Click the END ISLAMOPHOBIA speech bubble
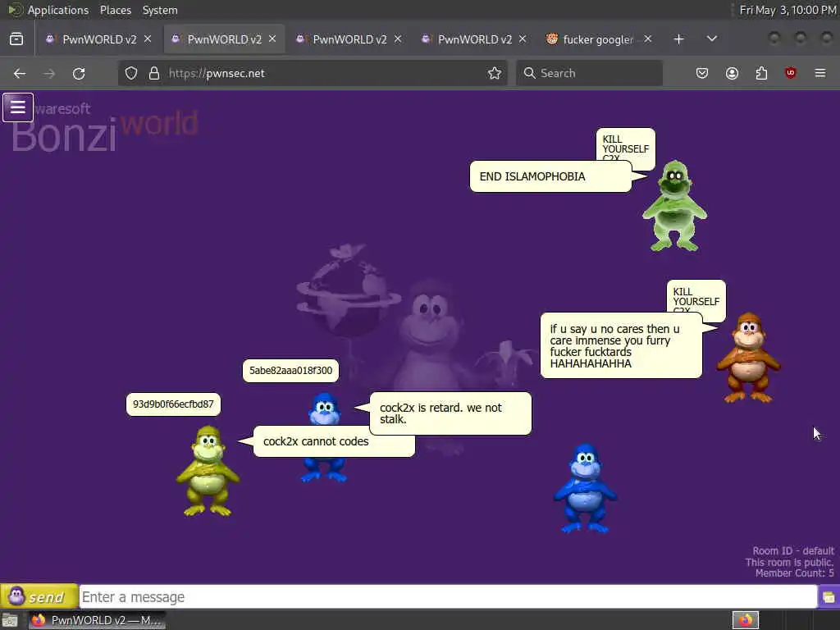The width and height of the screenshot is (840, 630). pos(550,176)
